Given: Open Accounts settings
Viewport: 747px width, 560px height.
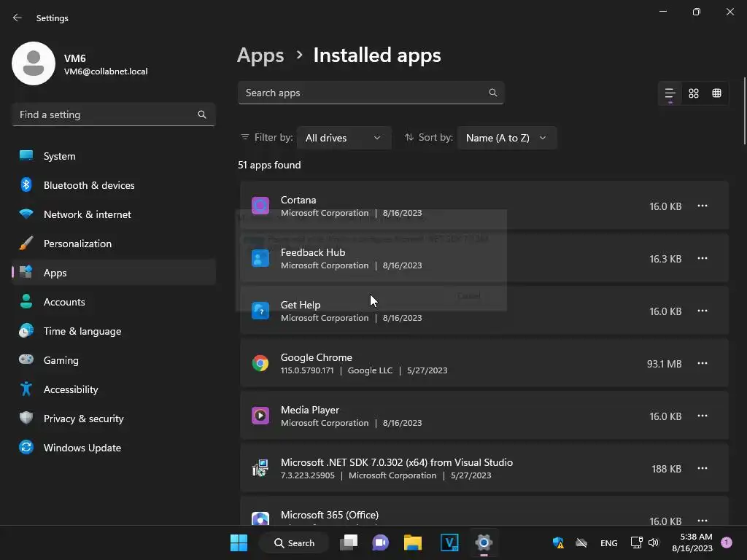Looking at the screenshot, I should tap(113, 302).
